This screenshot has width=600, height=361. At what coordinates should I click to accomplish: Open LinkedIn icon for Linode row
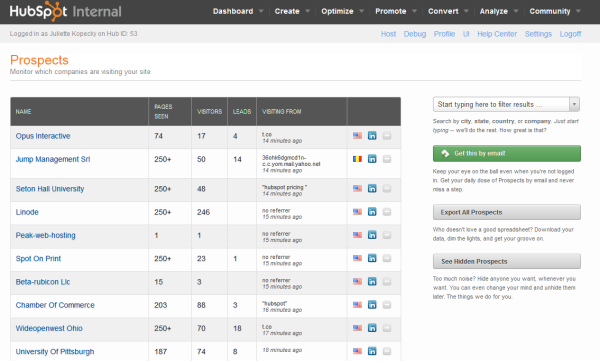click(x=372, y=212)
